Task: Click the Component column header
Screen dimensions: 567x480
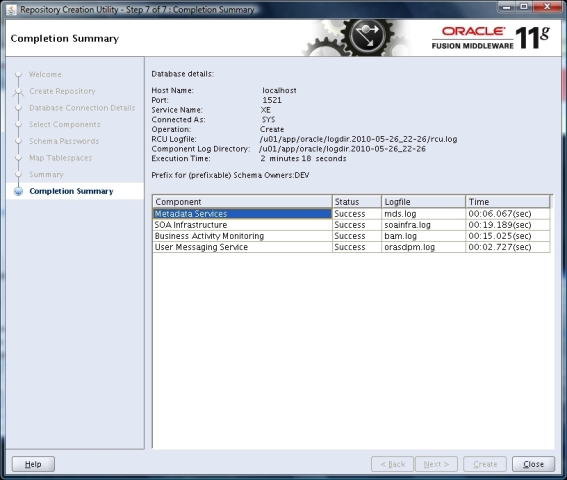Action: pyautogui.click(x=242, y=201)
